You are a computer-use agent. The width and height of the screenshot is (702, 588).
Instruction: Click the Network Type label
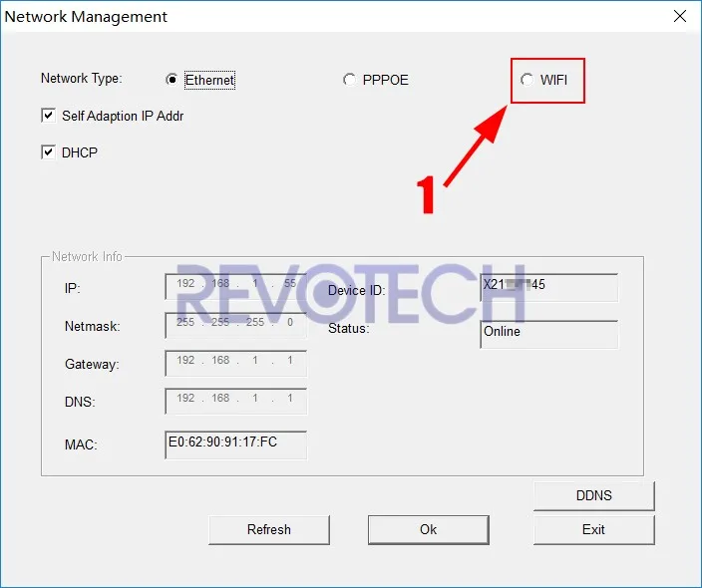pyautogui.click(x=82, y=79)
